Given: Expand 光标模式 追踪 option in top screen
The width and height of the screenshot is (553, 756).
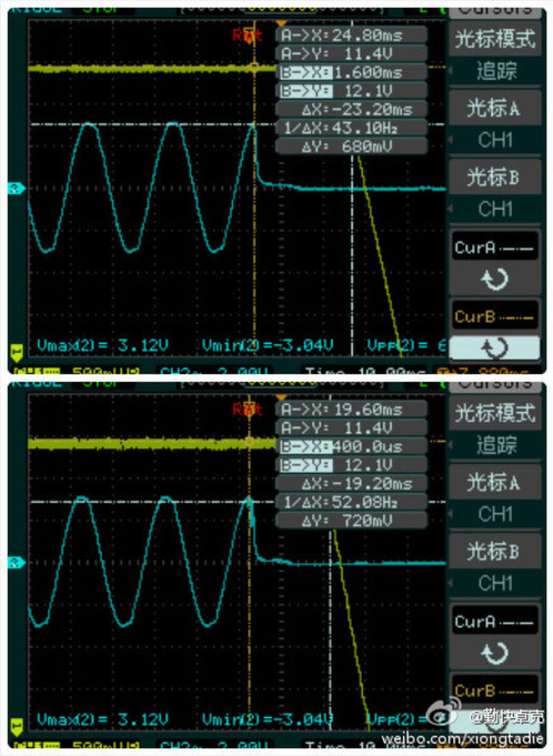Looking at the screenshot, I should [496, 71].
